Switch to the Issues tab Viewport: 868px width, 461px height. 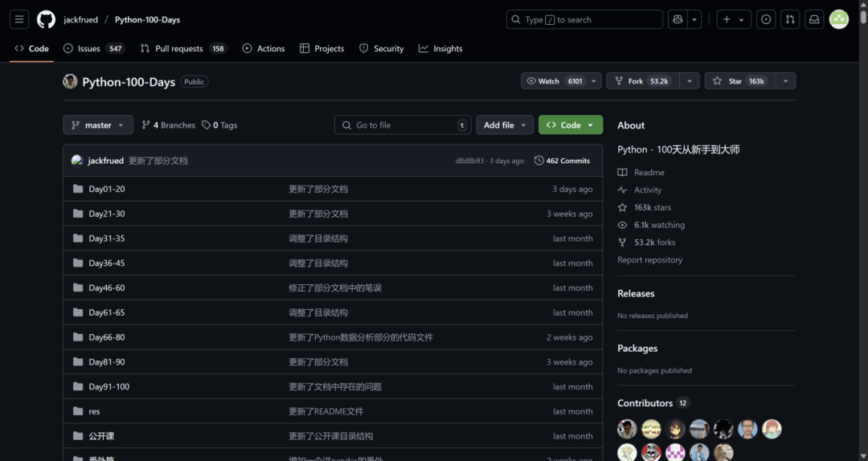point(94,49)
